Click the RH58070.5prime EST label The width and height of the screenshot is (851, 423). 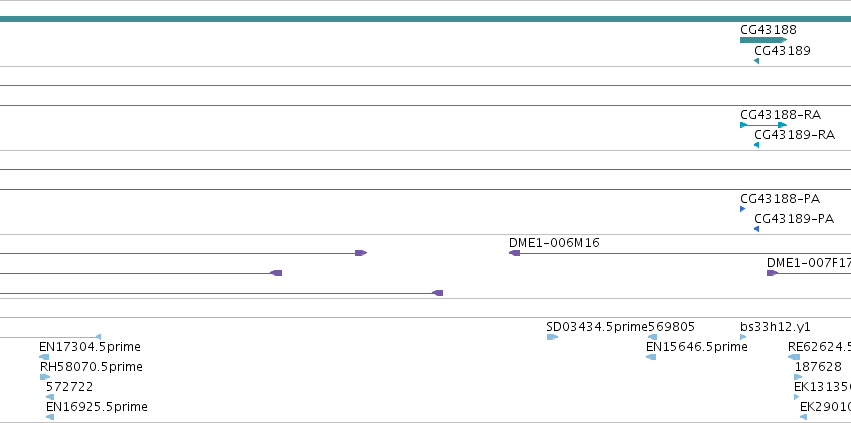pyautogui.click(x=91, y=367)
